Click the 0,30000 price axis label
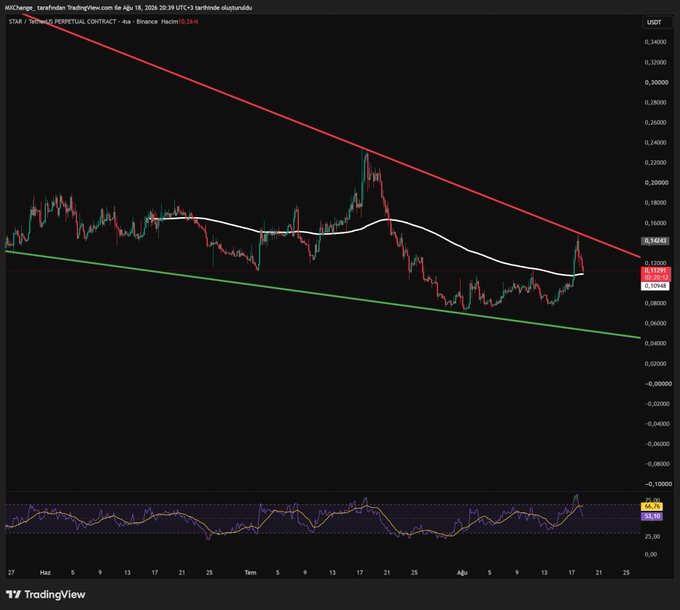Viewport: 680px width, 610px height. pos(656,82)
